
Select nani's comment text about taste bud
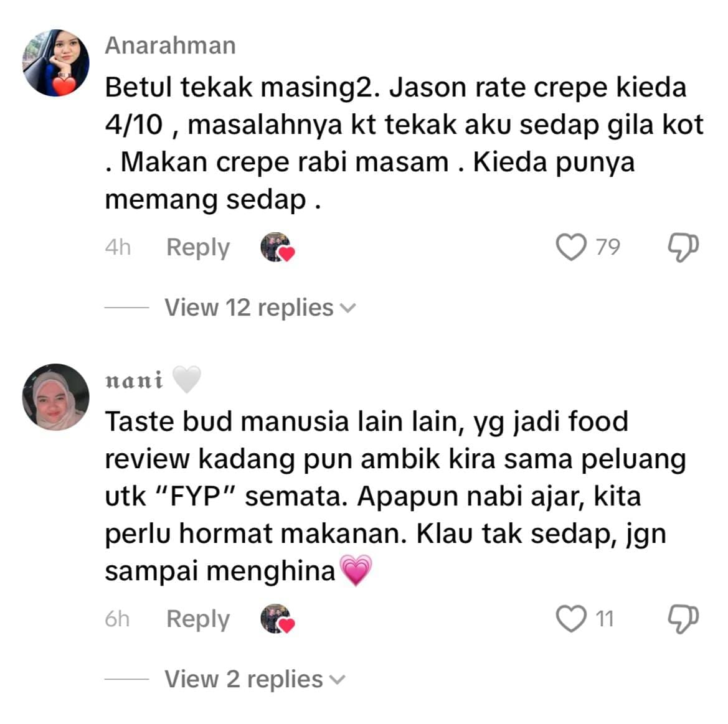395,496
